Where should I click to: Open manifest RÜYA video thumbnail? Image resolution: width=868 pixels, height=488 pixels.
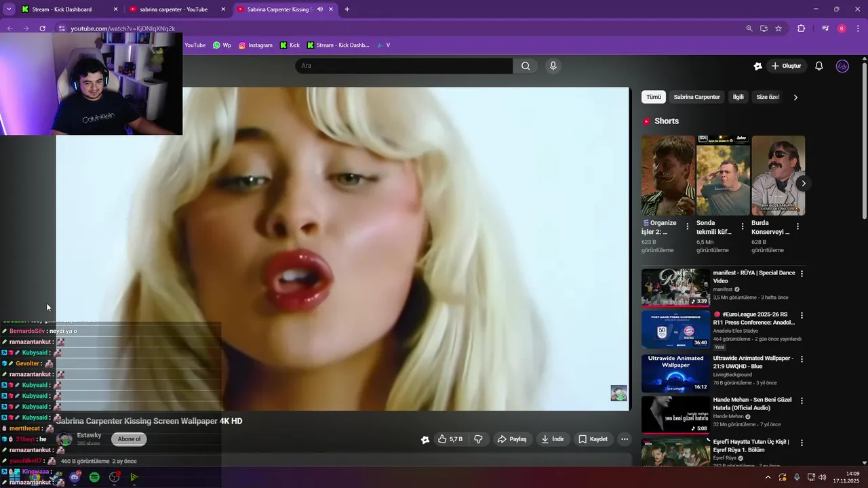point(675,288)
